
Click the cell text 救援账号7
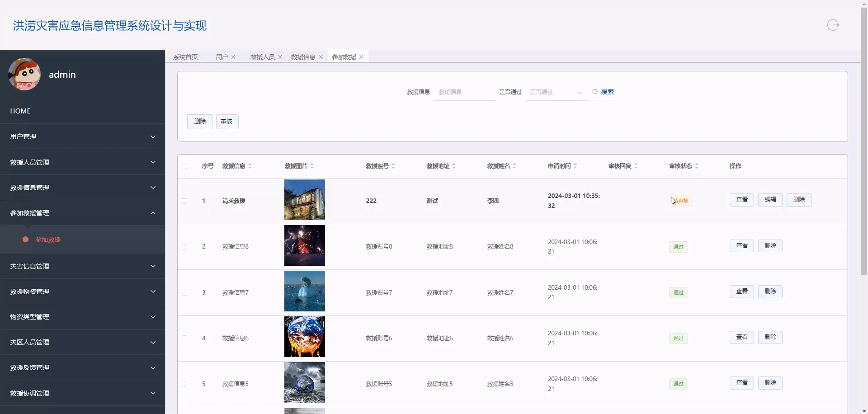(379, 292)
